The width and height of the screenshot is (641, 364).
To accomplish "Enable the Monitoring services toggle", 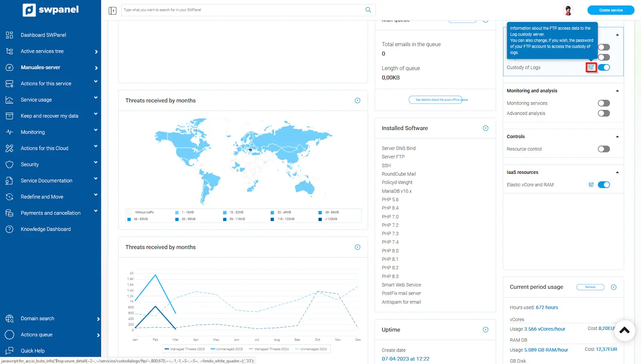I will point(603,103).
